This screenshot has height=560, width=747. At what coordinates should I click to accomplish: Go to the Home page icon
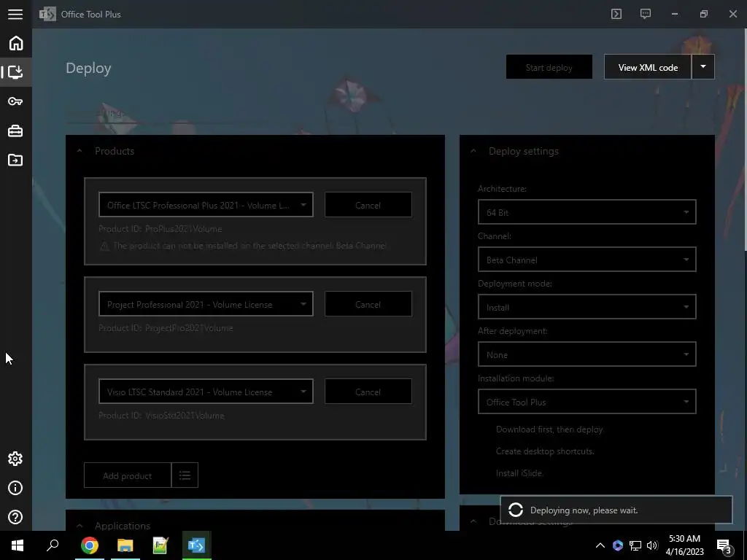pos(16,43)
